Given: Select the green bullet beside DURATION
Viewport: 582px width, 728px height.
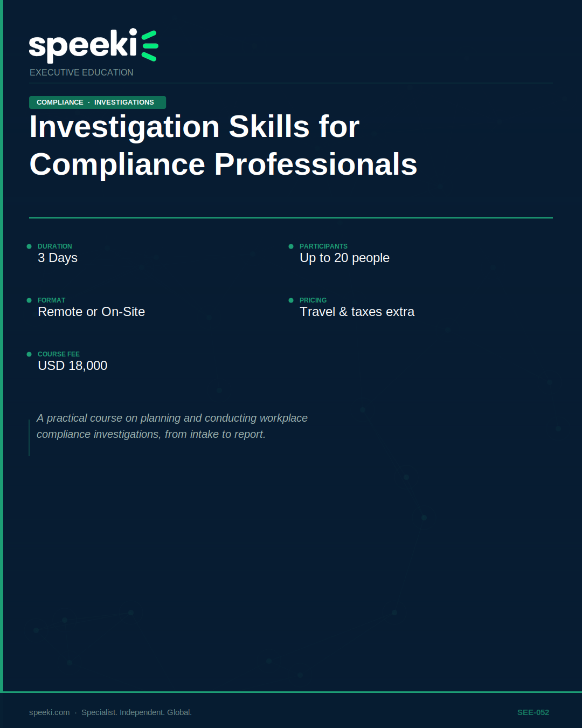Looking at the screenshot, I should click(x=29, y=246).
